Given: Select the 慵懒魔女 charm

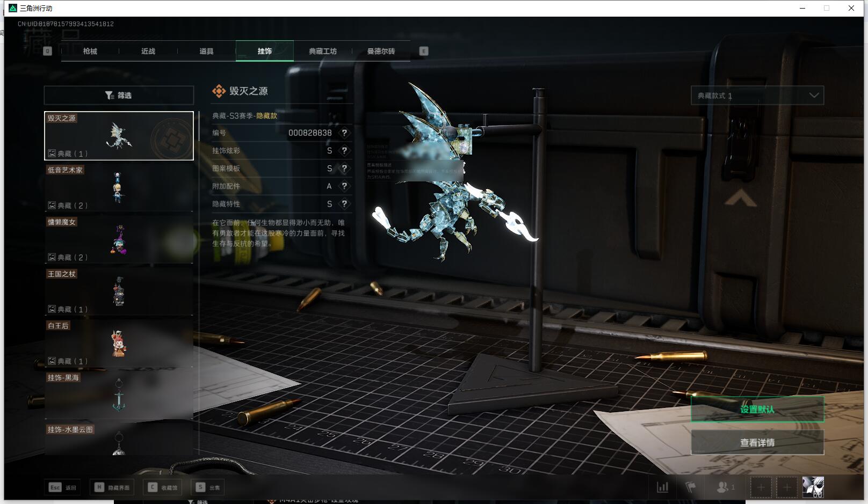Looking at the screenshot, I should pos(119,239).
